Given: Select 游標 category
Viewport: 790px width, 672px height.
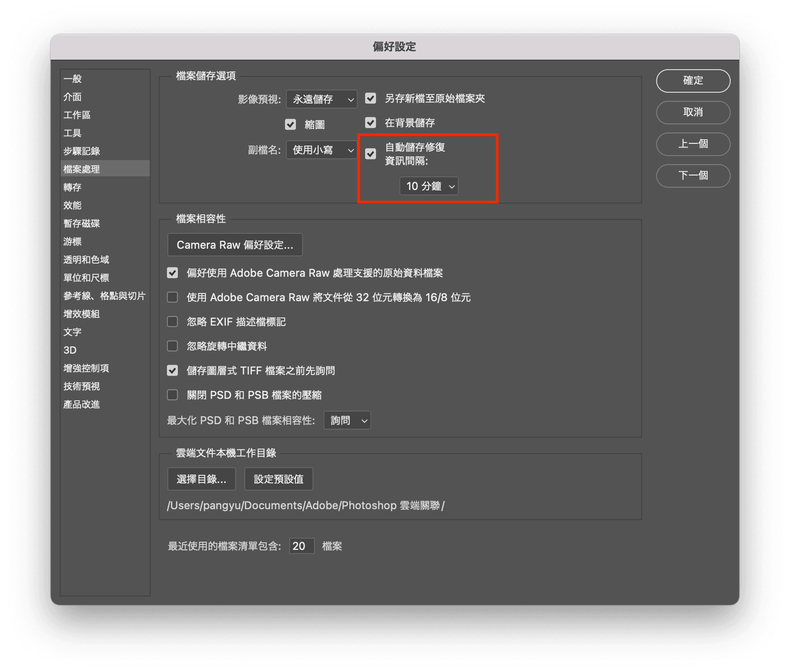Looking at the screenshot, I should 105,241.
